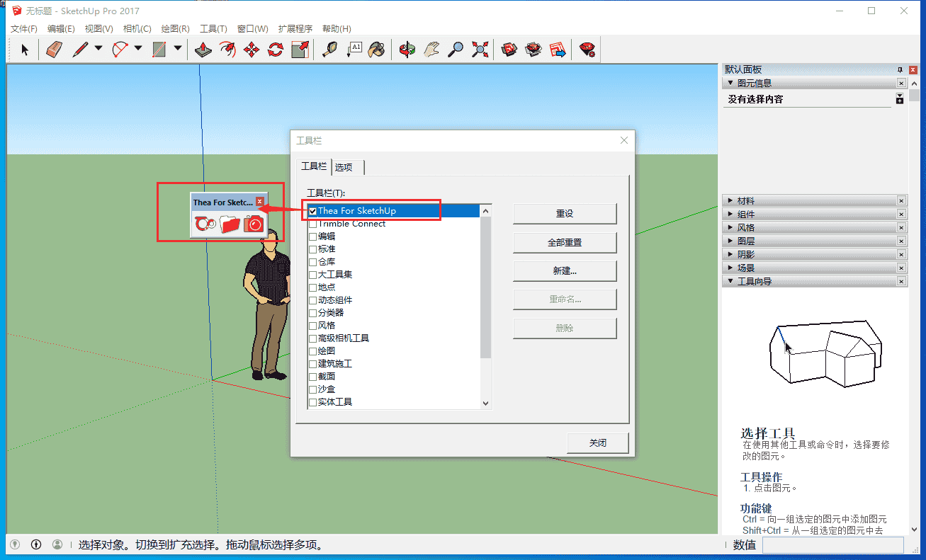Select the Scale tool

pyautogui.click(x=300, y=50)
